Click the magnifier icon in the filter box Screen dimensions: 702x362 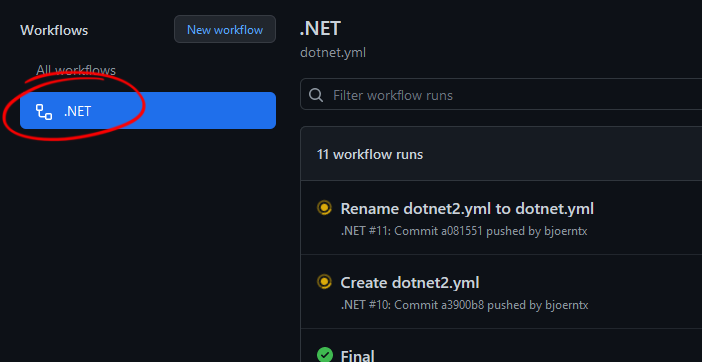[316, 95]
